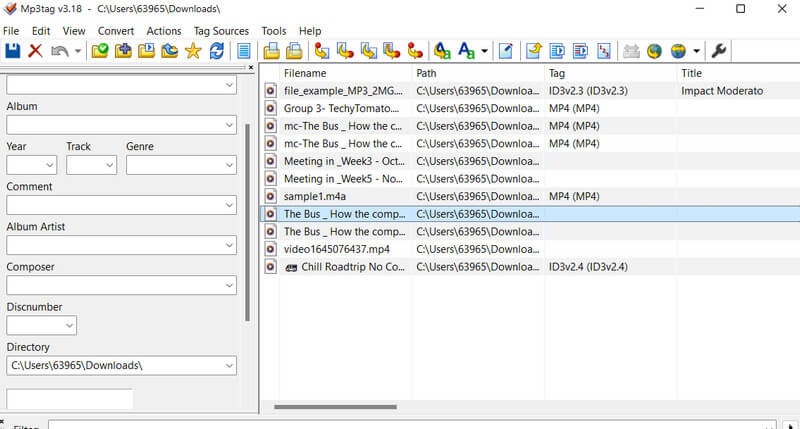Screen dimensions: 800x429
Task: Click the Save tag floppy disk icon
Action: 13,51
